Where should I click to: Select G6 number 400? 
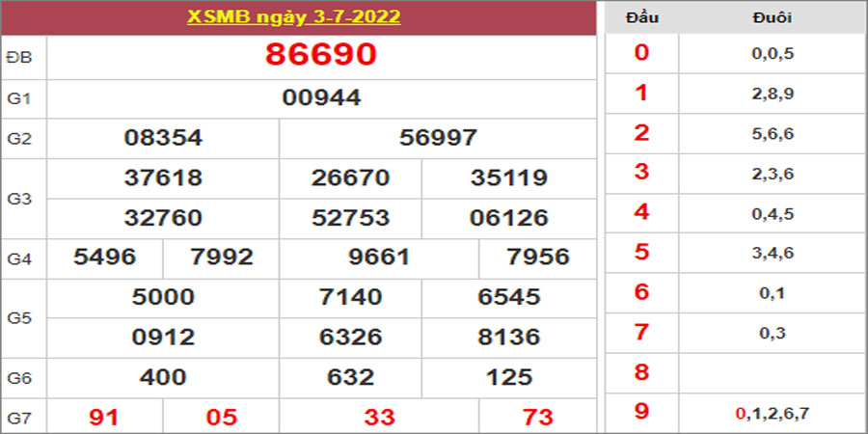(163, 377)
